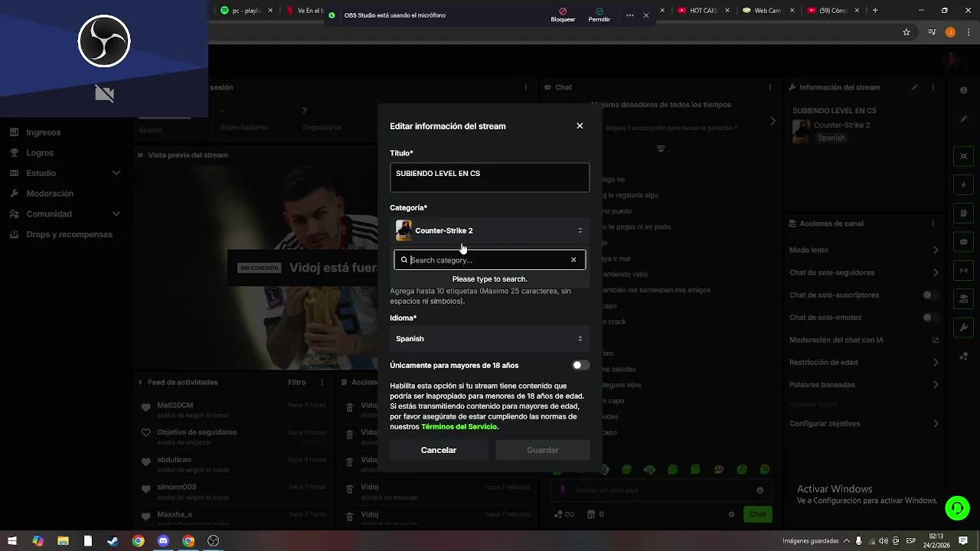Open chat settings gear icon

731,514
